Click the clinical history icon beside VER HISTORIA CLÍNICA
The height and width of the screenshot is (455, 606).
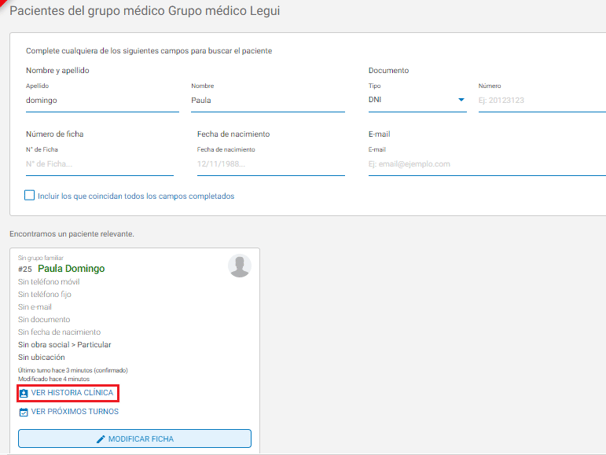24,394
